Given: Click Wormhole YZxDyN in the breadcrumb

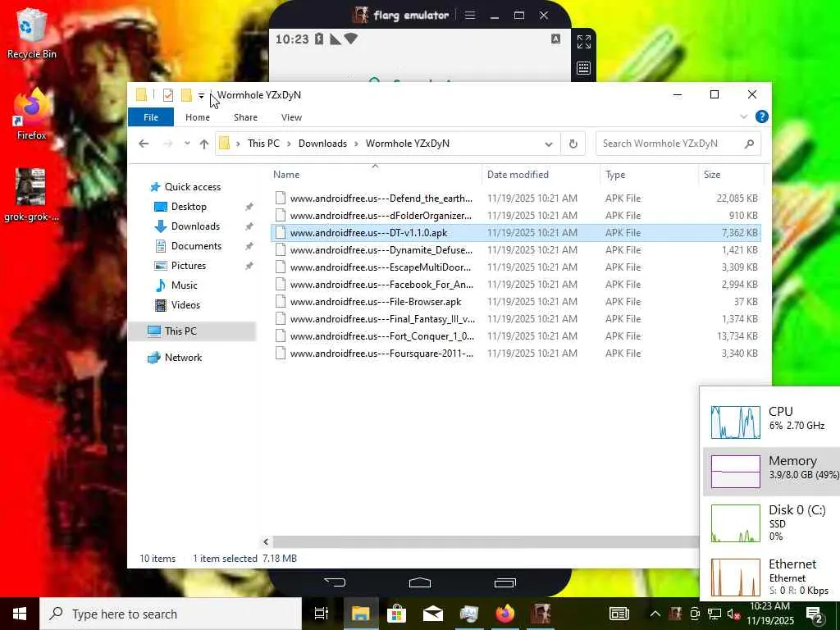Looking at the screenshot, I should (407, 144).
